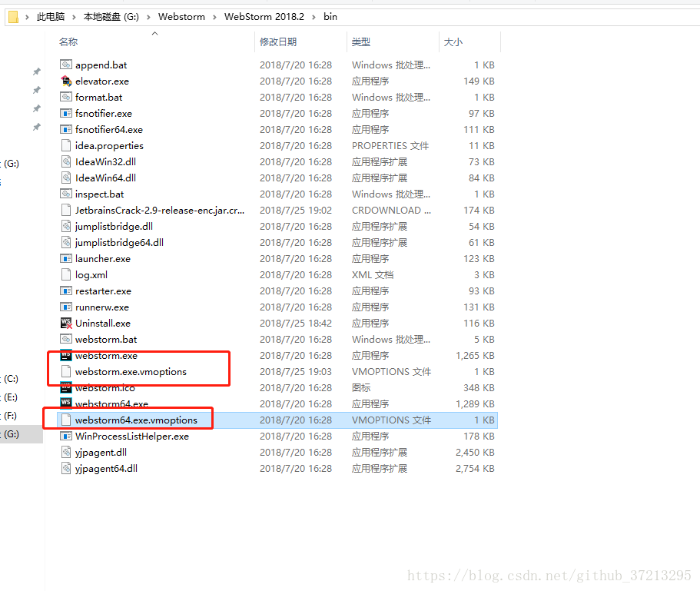Go to Webstorm folder in the address bar
This screenshot has height=591, width=700.
pyautogui.click(x=181, y=17)
